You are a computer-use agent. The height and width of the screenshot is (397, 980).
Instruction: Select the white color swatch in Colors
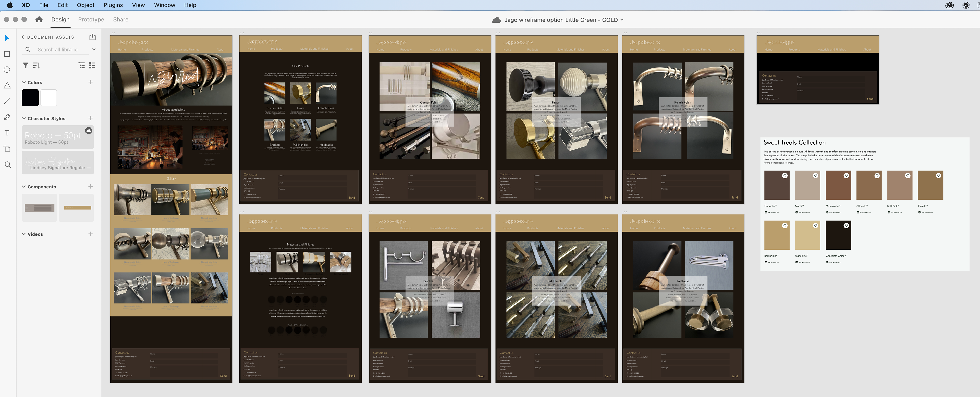tap(49, 98)
